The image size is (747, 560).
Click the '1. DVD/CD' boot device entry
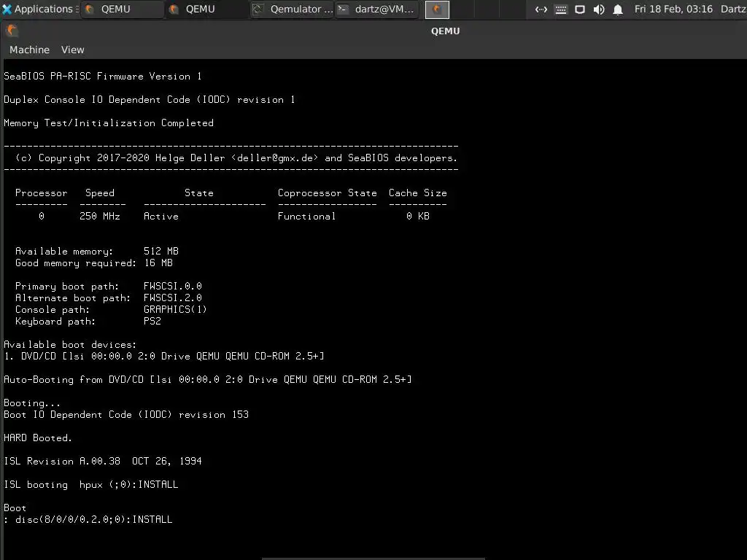click(164, 356)
